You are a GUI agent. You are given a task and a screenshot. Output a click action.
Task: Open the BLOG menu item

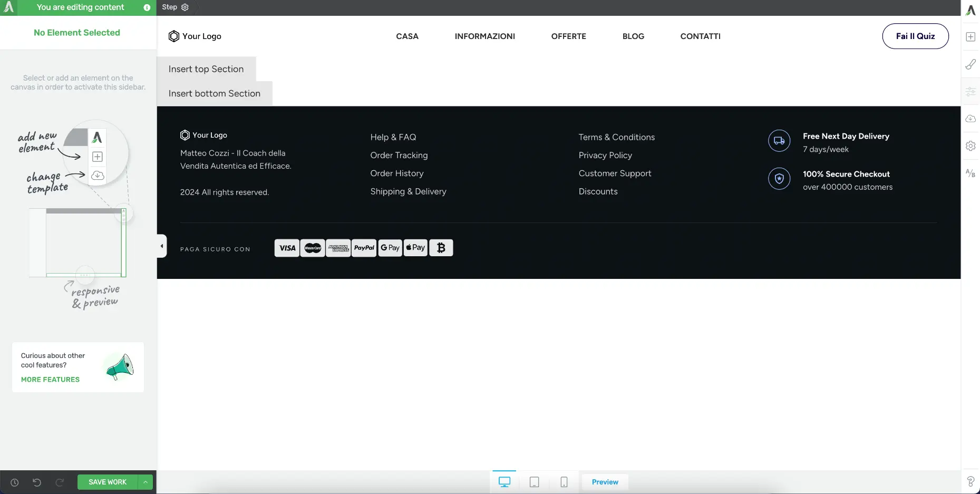pyautogui.click(x=634, y=36)
